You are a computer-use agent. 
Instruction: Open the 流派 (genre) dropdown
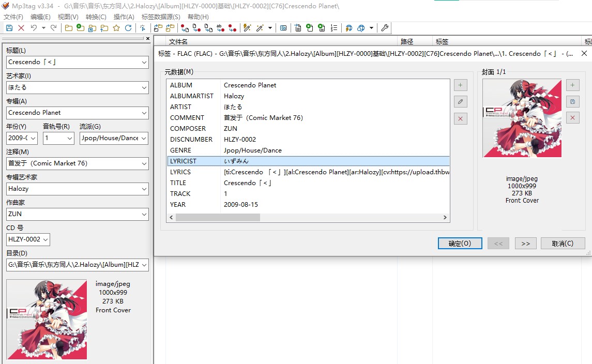tap(144, 138)
